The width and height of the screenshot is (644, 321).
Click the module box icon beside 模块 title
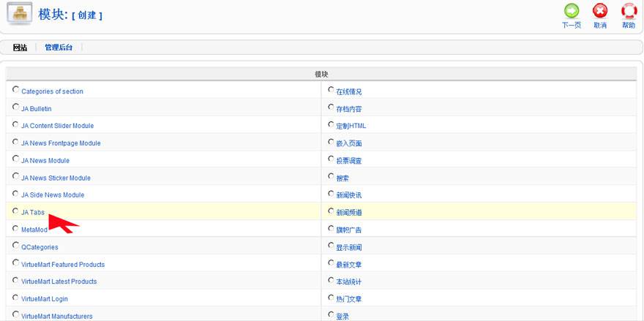pos(19,14)
